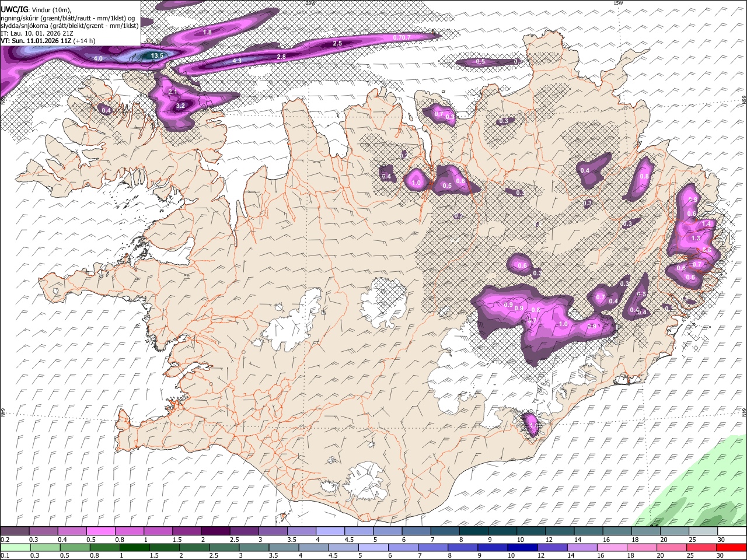Select the 2.8 precipitation value
The height and width of the screenshot is (560, 747).
click(x=281, y=57)
